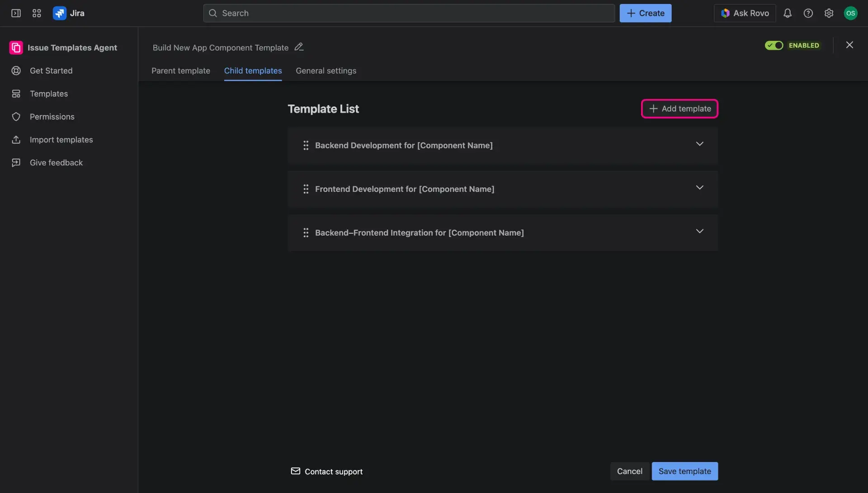Click inside the Search field
Screen dimensions: 868x493
click(407, 13)
